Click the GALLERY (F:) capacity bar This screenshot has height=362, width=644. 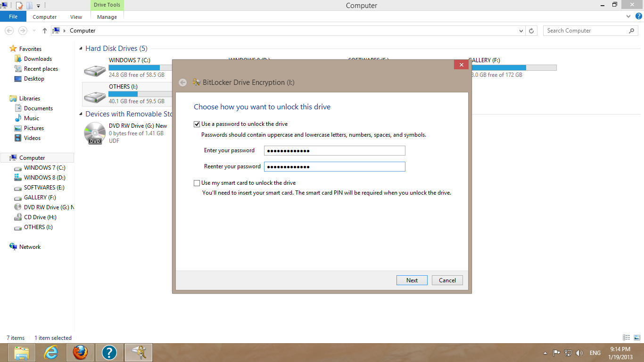(514, 67)
